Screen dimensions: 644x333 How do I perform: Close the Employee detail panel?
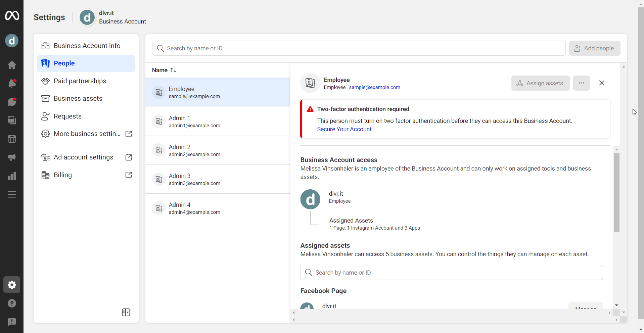pos(601,83)
